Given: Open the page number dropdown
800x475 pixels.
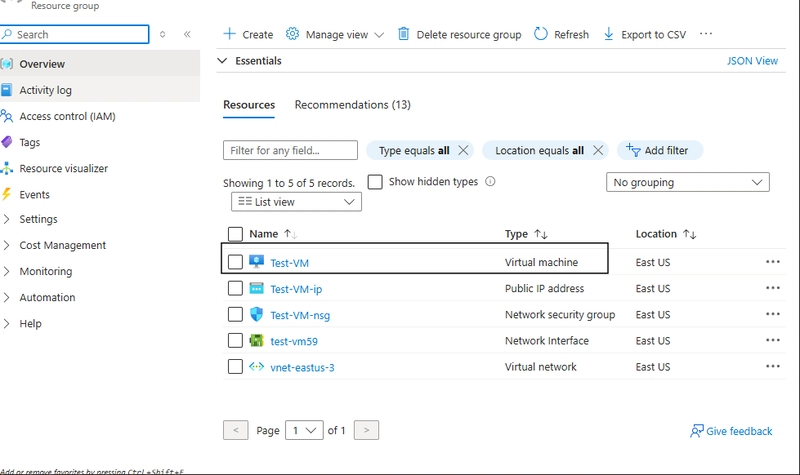Looking at the screenshot, I should point(304,430).
